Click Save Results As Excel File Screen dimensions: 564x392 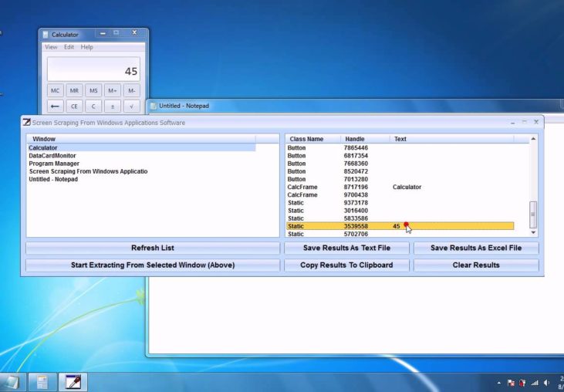pos(476,248)
